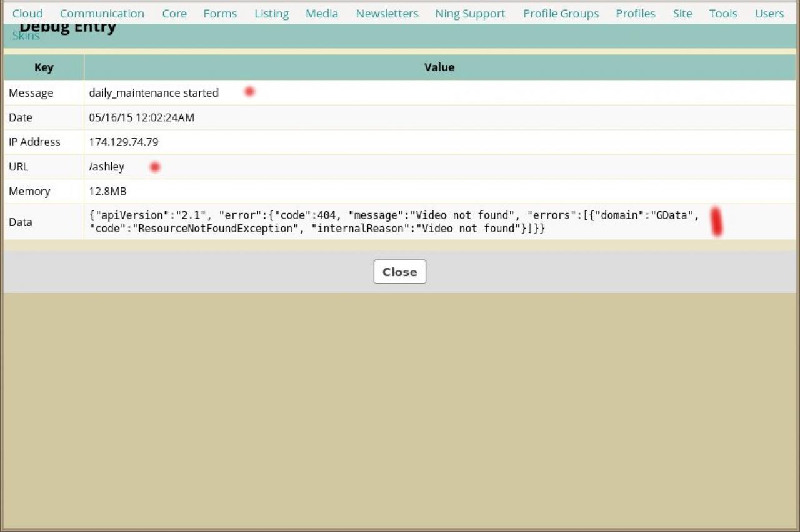Click the IP address 174.129.74.79 value
Viewport: 800px width, 532px height.
(124, 142)
